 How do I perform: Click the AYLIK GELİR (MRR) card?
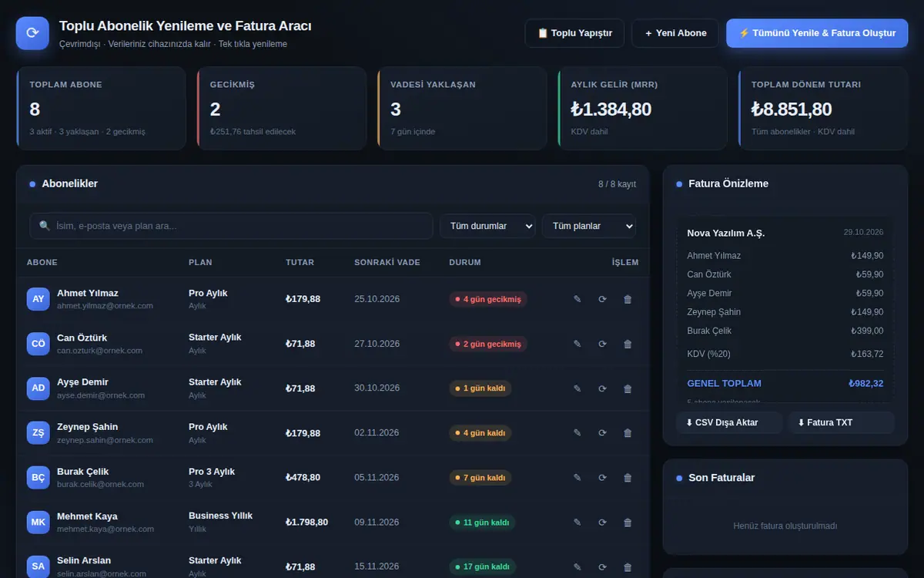pos(642,108)
